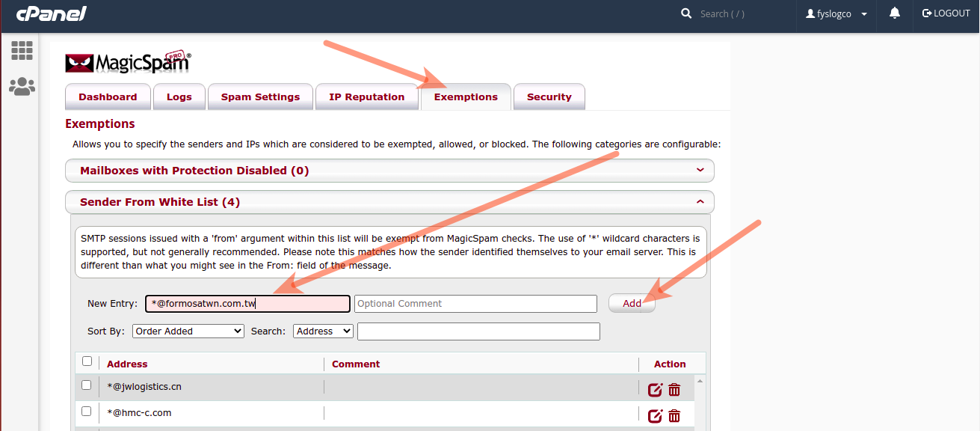Open the Search Address dropdown
Image resolution: width=980 pixels, height=431 pixels.
coord(324,331)
